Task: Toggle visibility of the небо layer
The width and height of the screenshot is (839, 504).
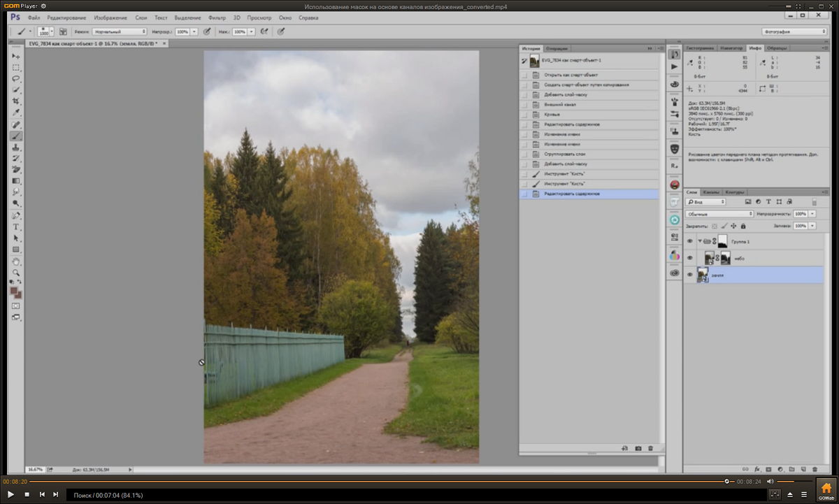Action: (x=690, y=258)
